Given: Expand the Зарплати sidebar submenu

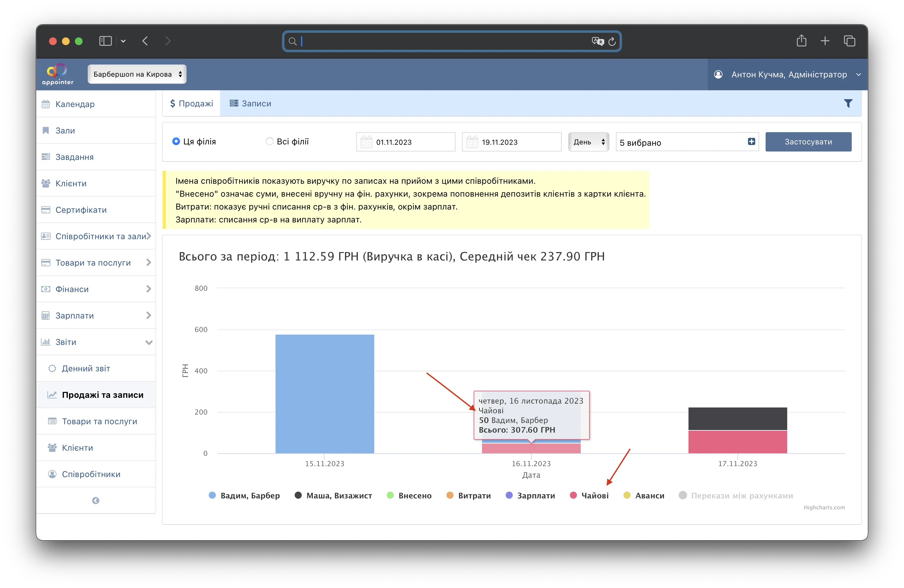Looking at the screenshot, I should pyautogui.click(x=96, y=316).
